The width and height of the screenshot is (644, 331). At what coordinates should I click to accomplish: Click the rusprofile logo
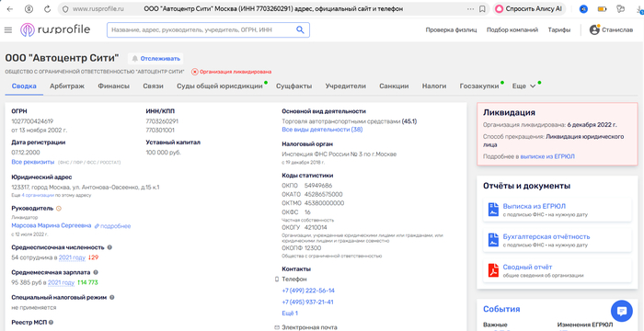click(x=55, y=29)
